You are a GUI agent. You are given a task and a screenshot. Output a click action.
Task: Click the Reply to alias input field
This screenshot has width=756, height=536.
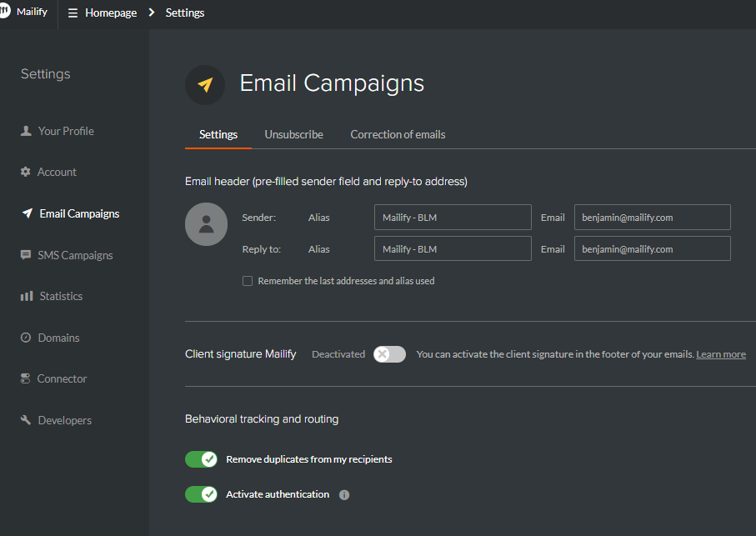(x=453, y=248)
